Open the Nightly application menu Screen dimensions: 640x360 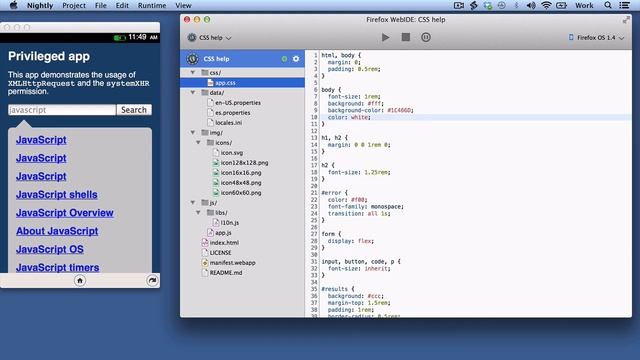[40, 5]
